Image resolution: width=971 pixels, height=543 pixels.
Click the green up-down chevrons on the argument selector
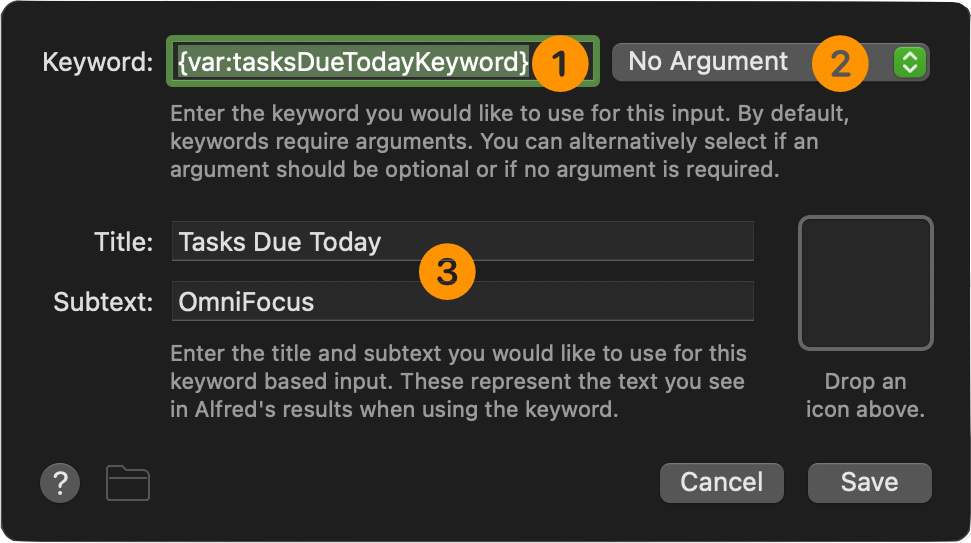point(909,62)
